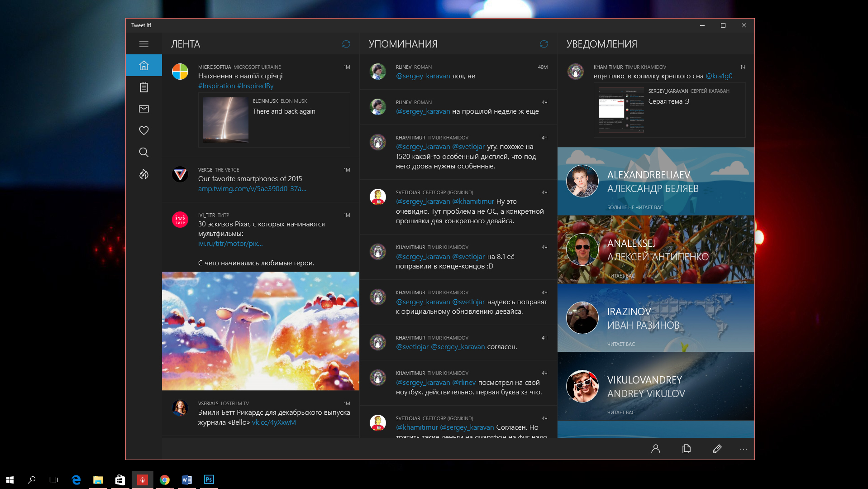Click Alexandr Beliaev round avatar
Screen dimensions: 868x489
click(582, 181)
